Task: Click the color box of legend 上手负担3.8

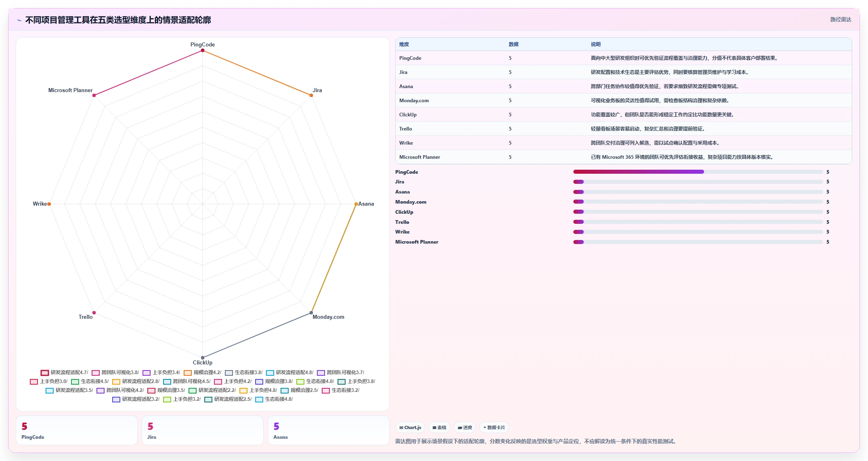Action: [x=342, y=381]
